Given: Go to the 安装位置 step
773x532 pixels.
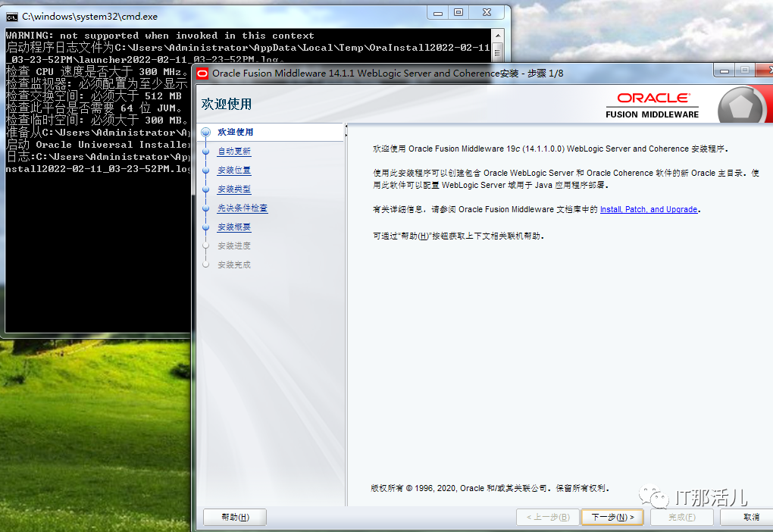Looking at the screenshot, I should coord(234,170).
